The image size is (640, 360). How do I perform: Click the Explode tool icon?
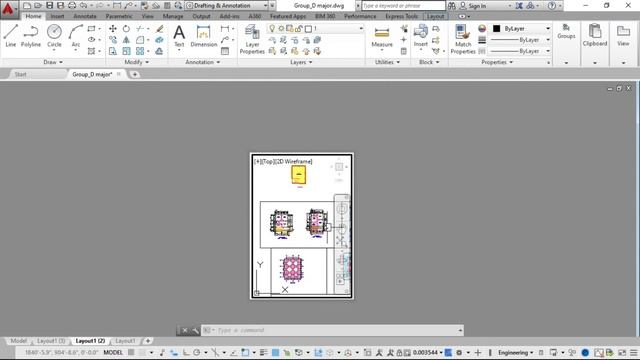coord(160,40)
